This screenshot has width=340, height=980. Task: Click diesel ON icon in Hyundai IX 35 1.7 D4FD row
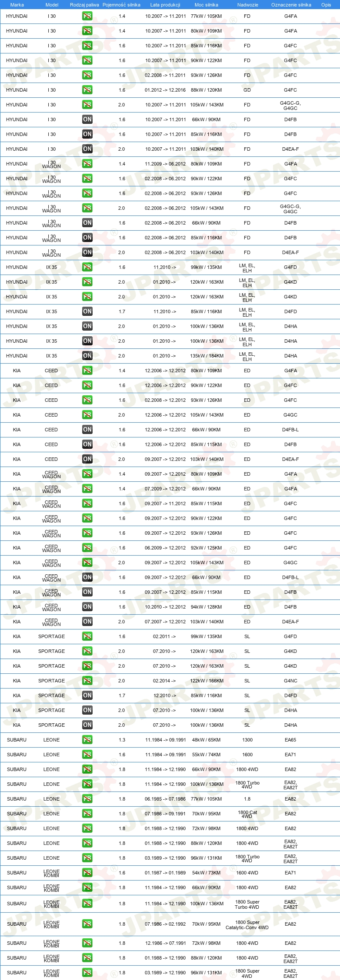87,311
